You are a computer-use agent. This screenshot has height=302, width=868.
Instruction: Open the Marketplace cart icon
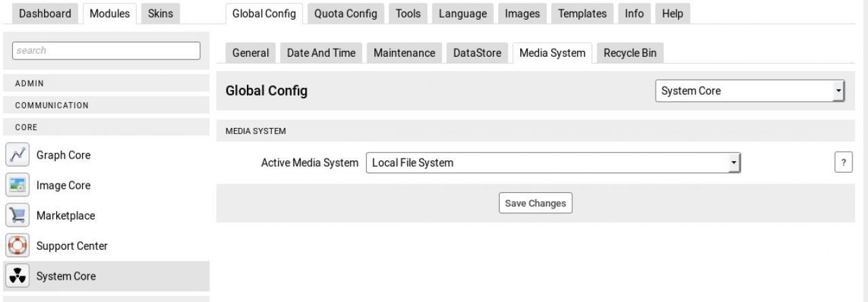16,216
